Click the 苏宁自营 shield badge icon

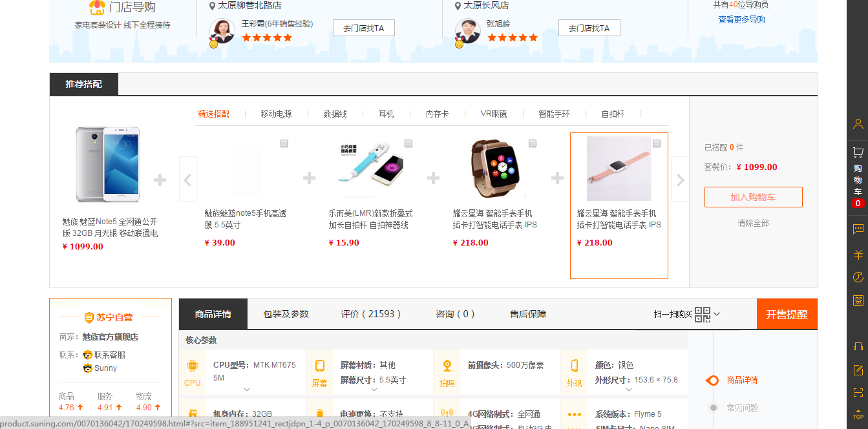(90, 317)
